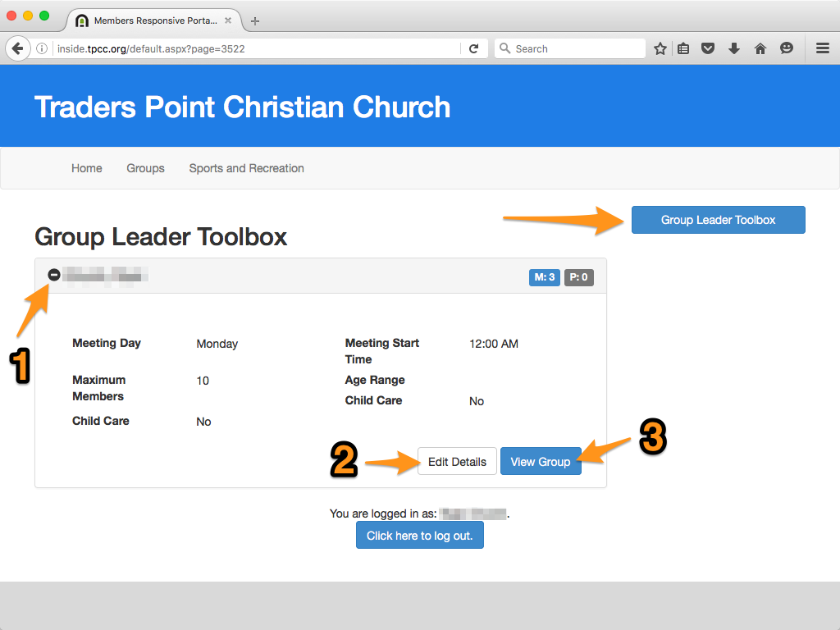Save to Pocket via the Pocket icon
The image size is (840, 630).
tap(708, 48)
